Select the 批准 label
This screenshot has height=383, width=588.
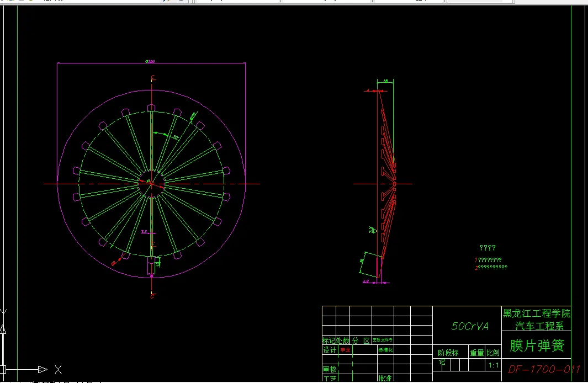pos(385,379)
